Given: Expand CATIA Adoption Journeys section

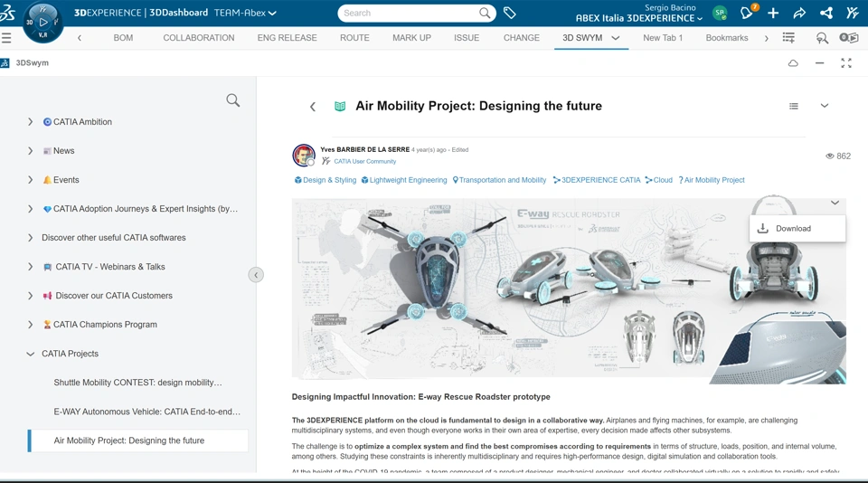Looking at the screenshot, I should tap(31, 209).
